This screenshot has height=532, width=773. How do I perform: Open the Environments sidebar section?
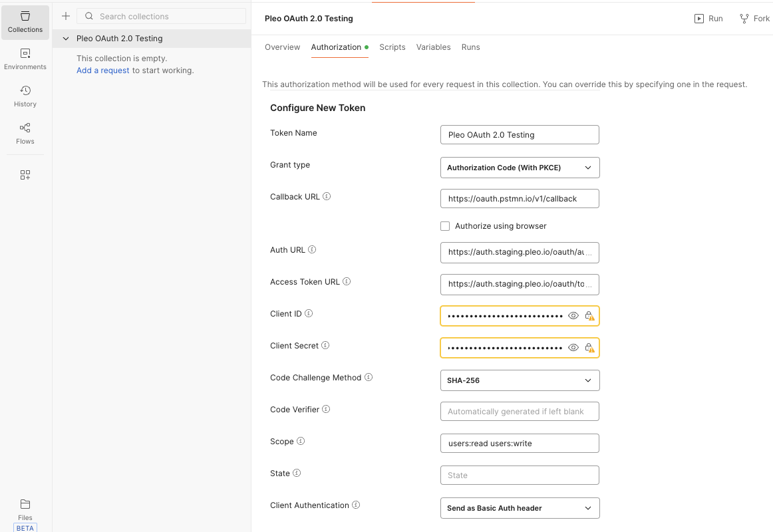(25, 59)
